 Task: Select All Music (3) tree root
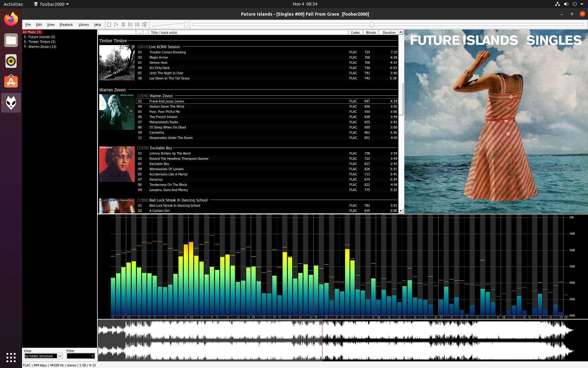[x=32, y=32]
